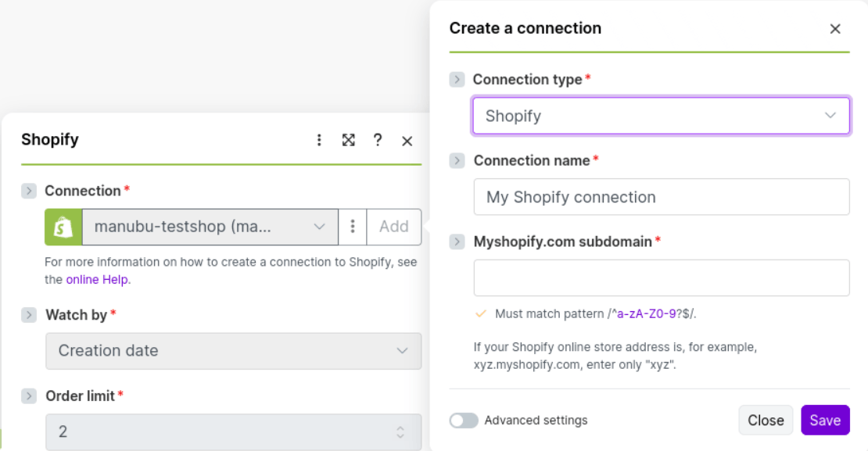Open the Shopify panel three-dot options menu
868x451 pixels.
click(x=319, y=140)
